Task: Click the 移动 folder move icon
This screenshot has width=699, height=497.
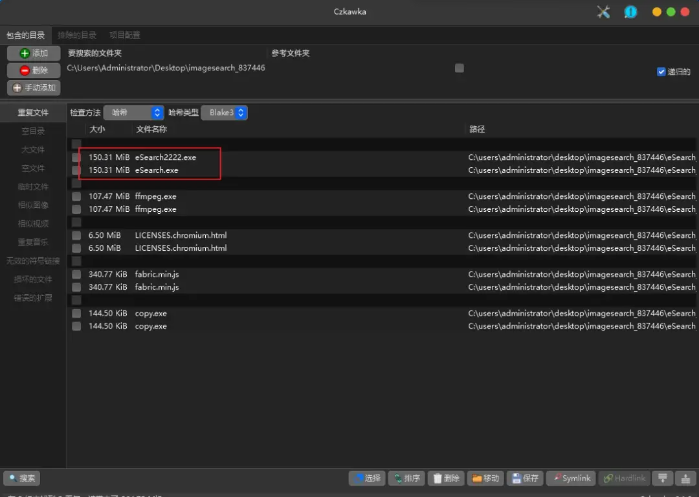Action: [x=478, y=479]
